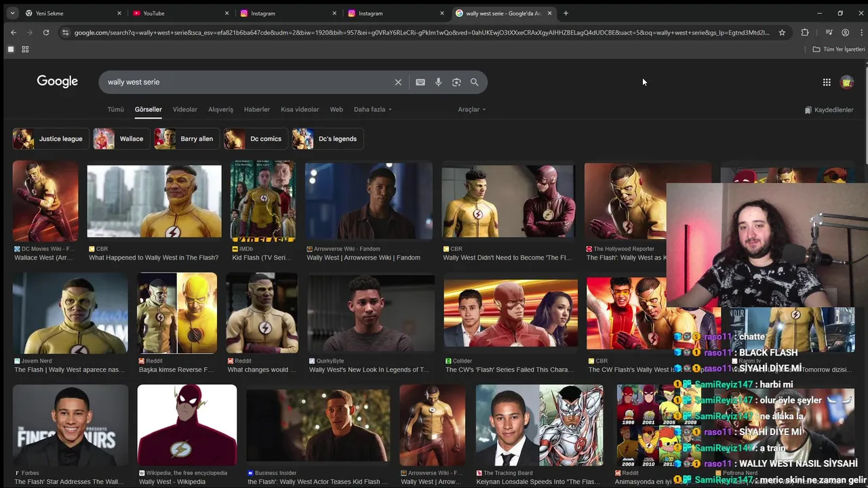The image size is (868, 488).
Task: Open the Tümü results tab
Action: coord(115,109)
